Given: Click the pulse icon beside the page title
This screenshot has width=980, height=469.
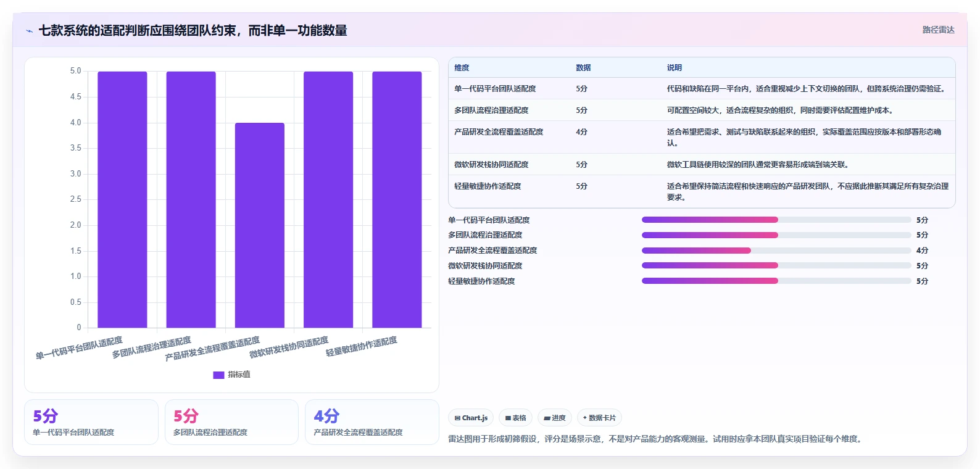Looking at the screenshot, I should coord(29,31).
